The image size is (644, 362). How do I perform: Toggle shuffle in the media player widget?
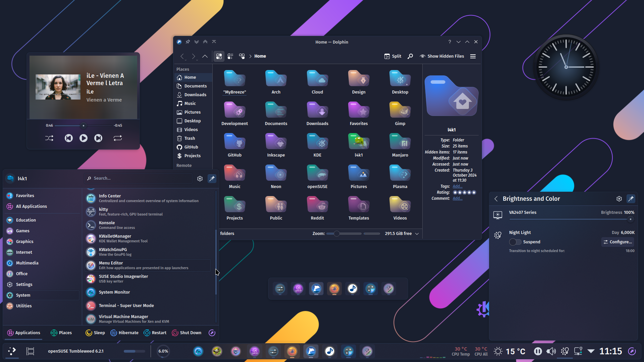coord(49,138)
